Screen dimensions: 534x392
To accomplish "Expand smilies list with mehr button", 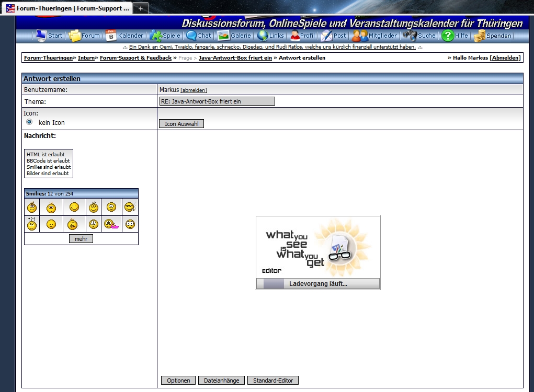I will (x=81, y=239).
